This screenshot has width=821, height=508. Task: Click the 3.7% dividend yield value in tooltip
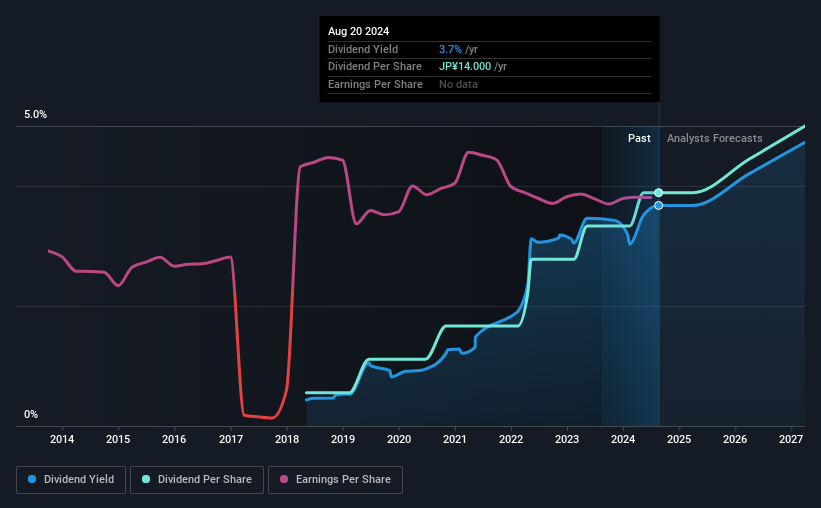coord(450,49)
